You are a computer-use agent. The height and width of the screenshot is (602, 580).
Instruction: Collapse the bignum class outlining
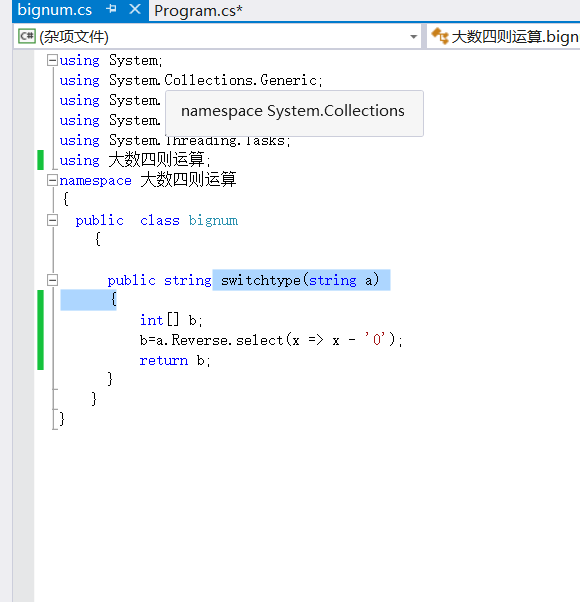click(x=52, y=220)
